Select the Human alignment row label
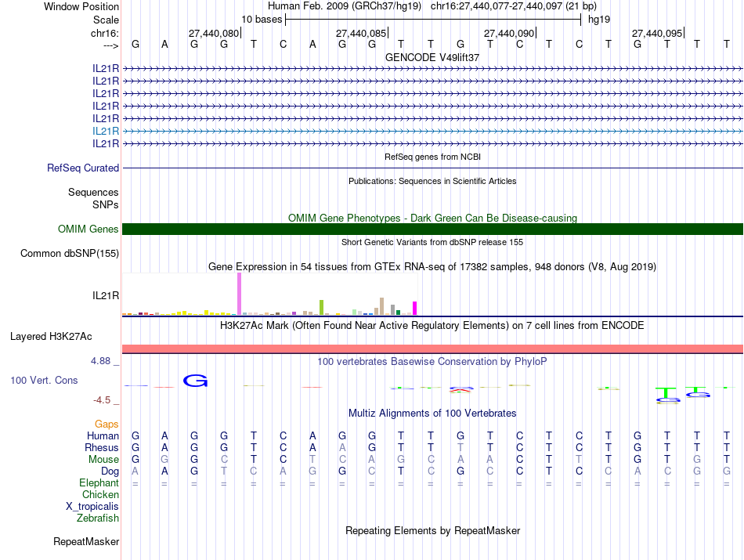The height and width of the screenshot is (560, 744). pos(103,435)
